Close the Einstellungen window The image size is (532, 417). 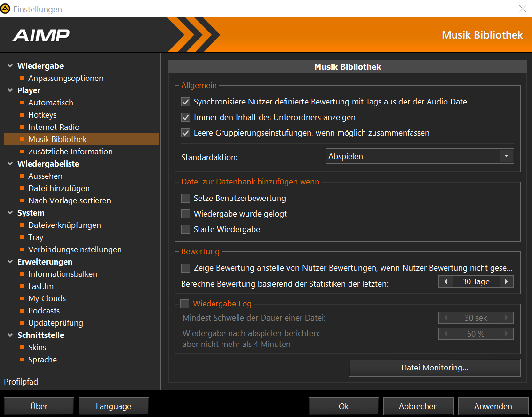(x=523, y=9)
